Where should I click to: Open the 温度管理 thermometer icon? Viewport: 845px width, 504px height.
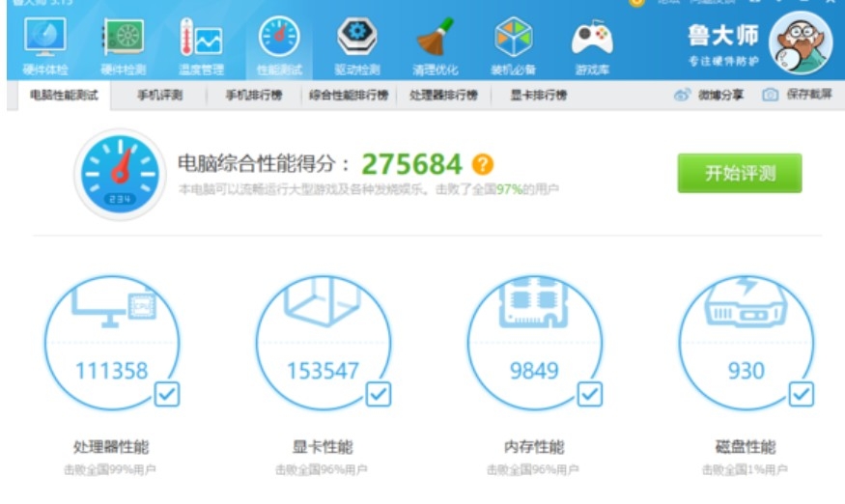[201, 38]
